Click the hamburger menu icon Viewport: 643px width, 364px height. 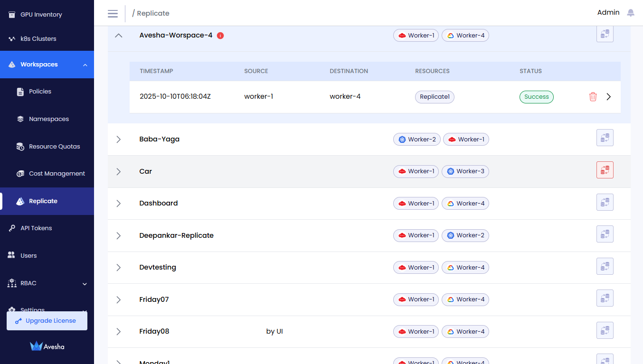[x=113, y=13]
